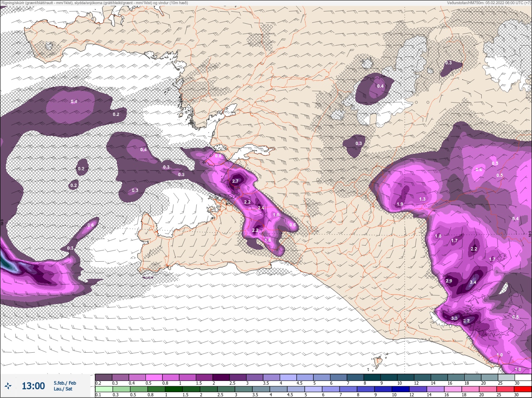Image resolution: width=532 pixels, height=398 pixels.
Task: Click the 3.3 precipitation value label
Action: 454,318
